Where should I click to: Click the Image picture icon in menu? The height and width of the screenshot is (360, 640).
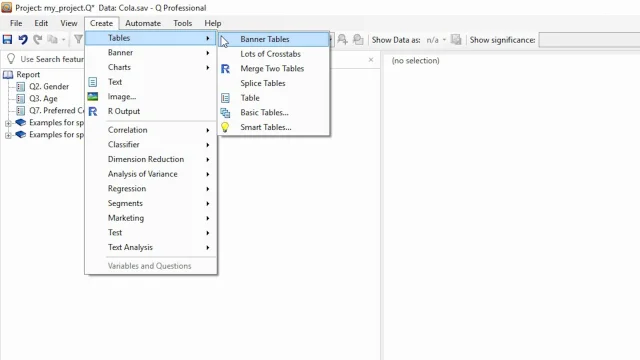93,97
